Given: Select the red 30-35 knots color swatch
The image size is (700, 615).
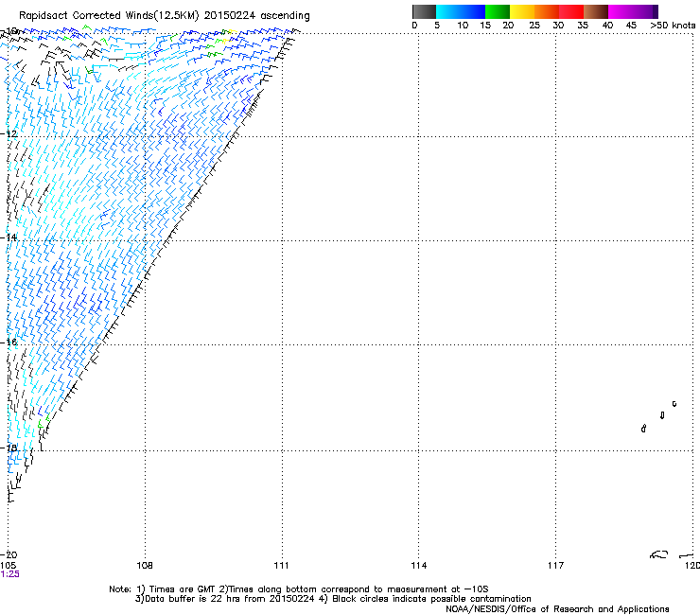Looking at the screenshot, I should [571, 11].
